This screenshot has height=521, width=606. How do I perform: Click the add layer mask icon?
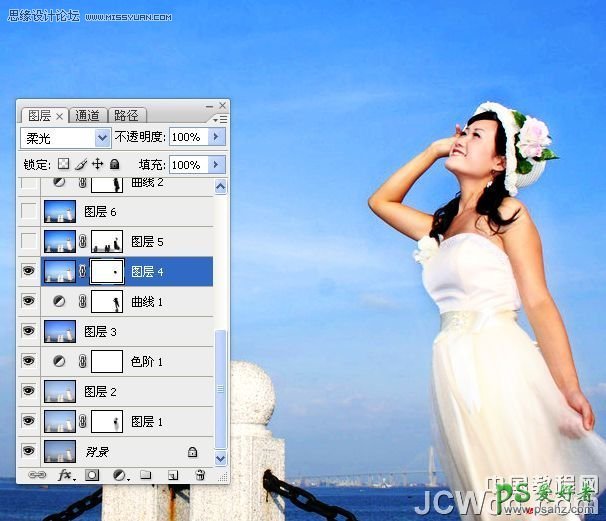coord(93,475)
